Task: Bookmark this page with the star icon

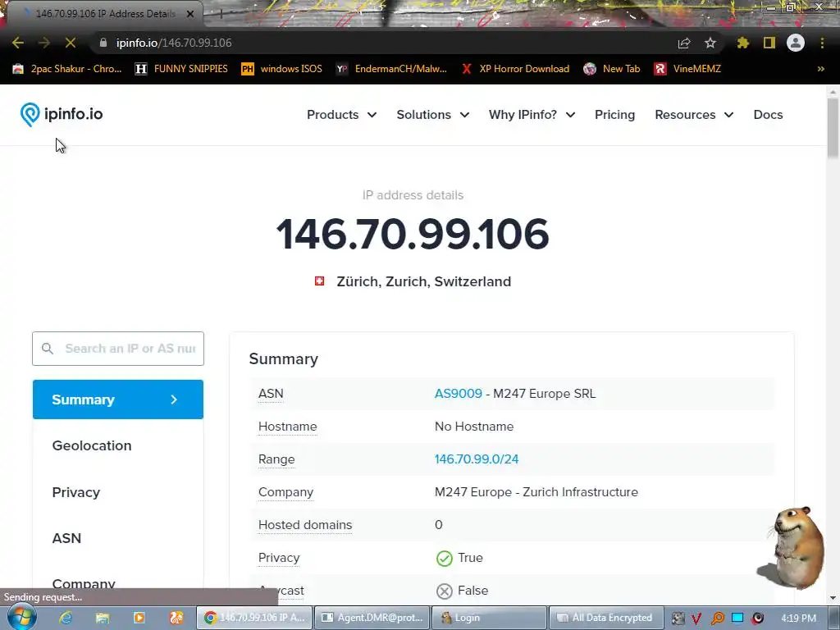Action: click(710, 43)
